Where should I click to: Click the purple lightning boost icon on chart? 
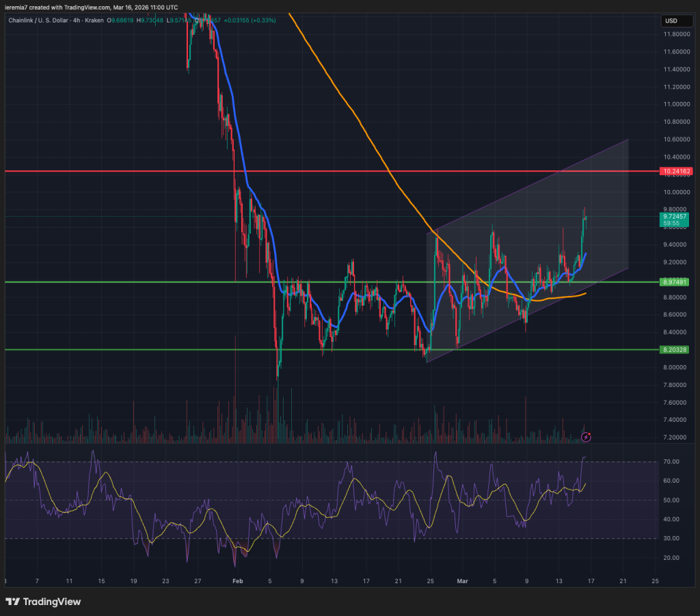point(586,436)
